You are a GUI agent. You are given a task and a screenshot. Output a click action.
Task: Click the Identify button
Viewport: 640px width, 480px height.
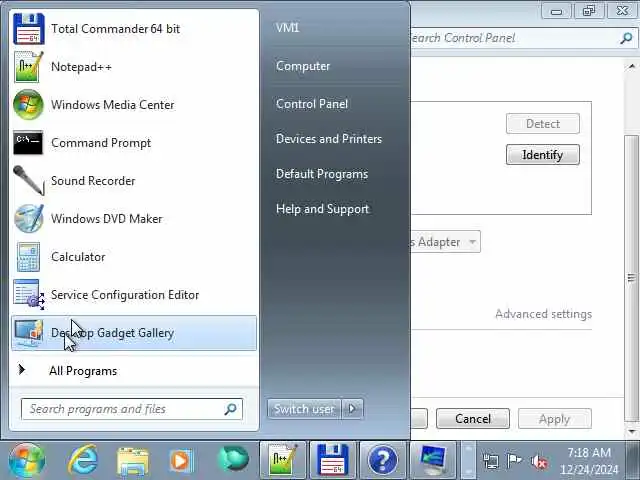pos(542,155)
